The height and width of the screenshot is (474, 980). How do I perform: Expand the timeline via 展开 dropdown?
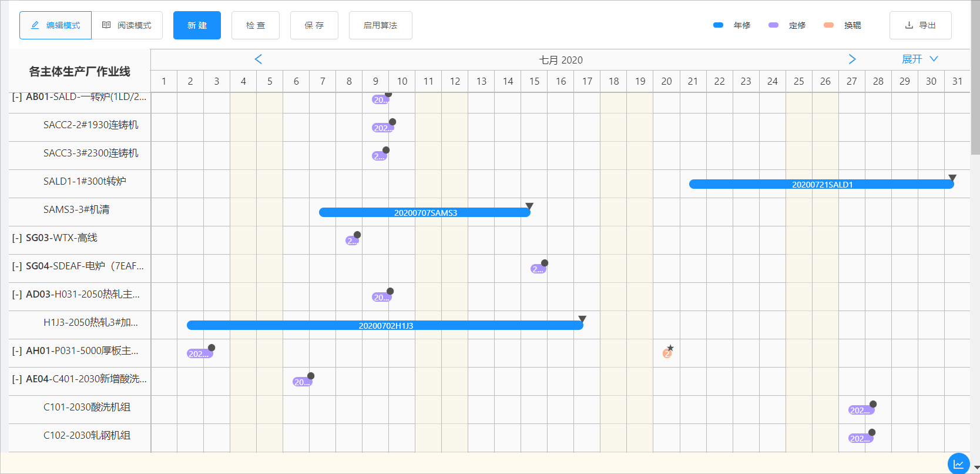point(919,59)
